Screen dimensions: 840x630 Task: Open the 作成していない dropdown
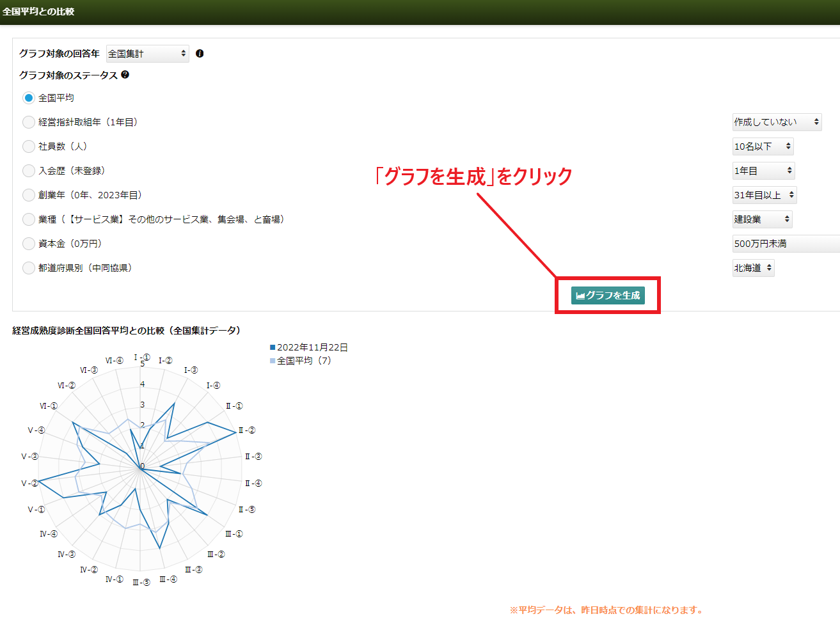click(776, 122)
